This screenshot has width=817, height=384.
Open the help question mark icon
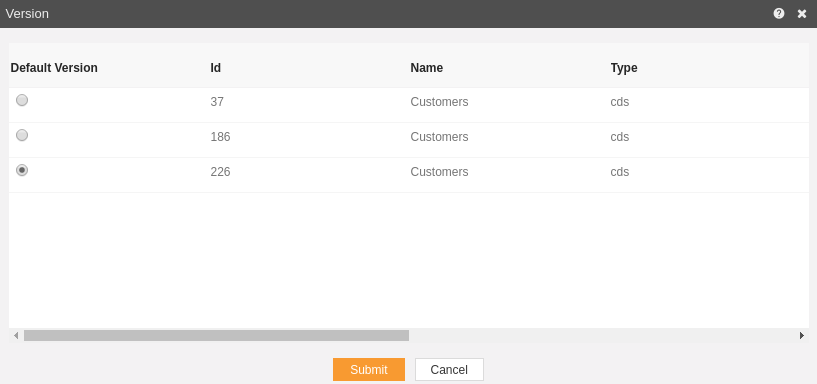click(x=778, y=14)
